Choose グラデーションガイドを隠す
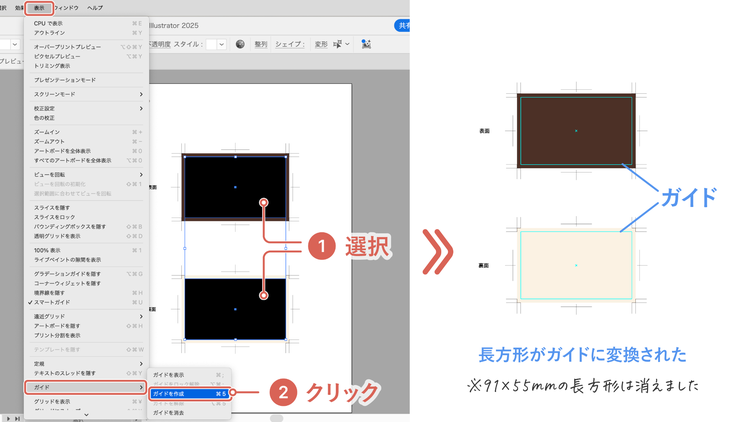750x422 pixels. pyautogui.click(x=87, y=274)
